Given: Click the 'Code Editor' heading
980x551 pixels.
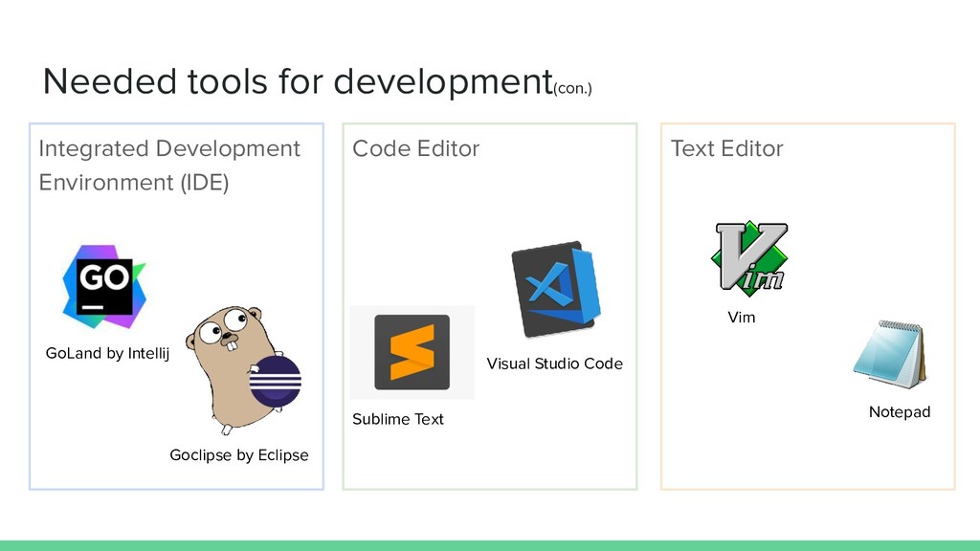Looking at the screenshot, I should pyautogui.click(x=415, y=148).
